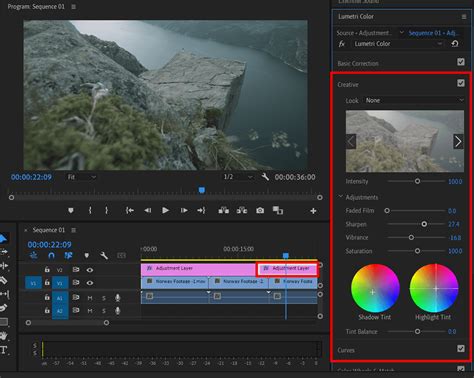Disable the Basic Correction checkbox
The image size is (474, 378).
click(461, 62)
